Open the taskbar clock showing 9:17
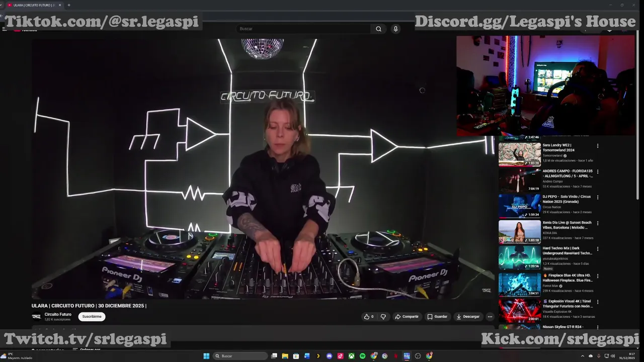Image resolution: width=644 pixels, height=362 pixels. [x=627, y=356]
